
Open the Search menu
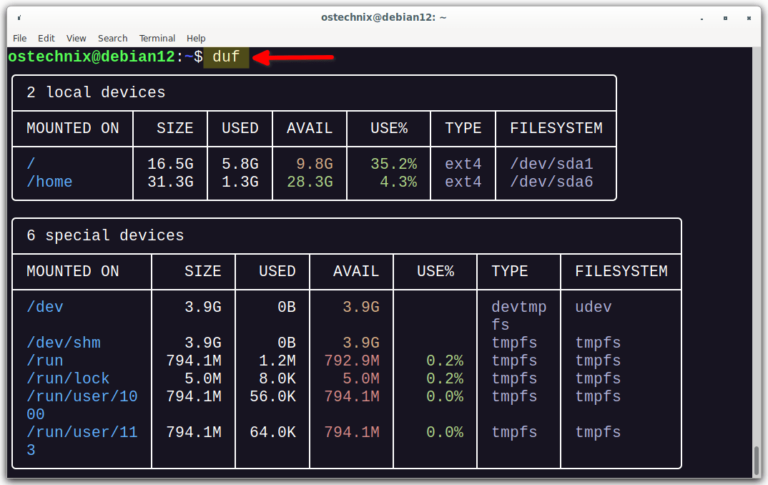[x=112, y=38]
